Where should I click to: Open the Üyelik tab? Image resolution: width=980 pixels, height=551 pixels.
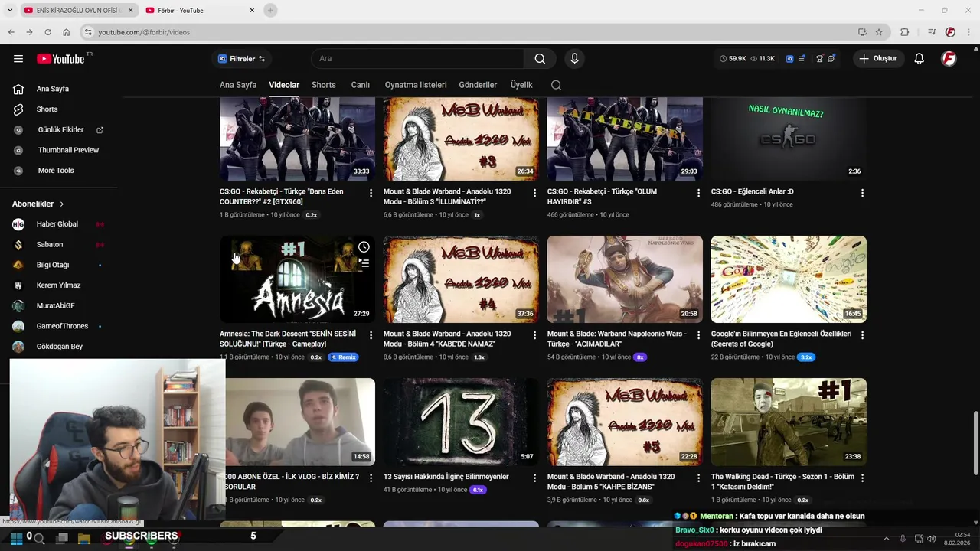[521, 85]
